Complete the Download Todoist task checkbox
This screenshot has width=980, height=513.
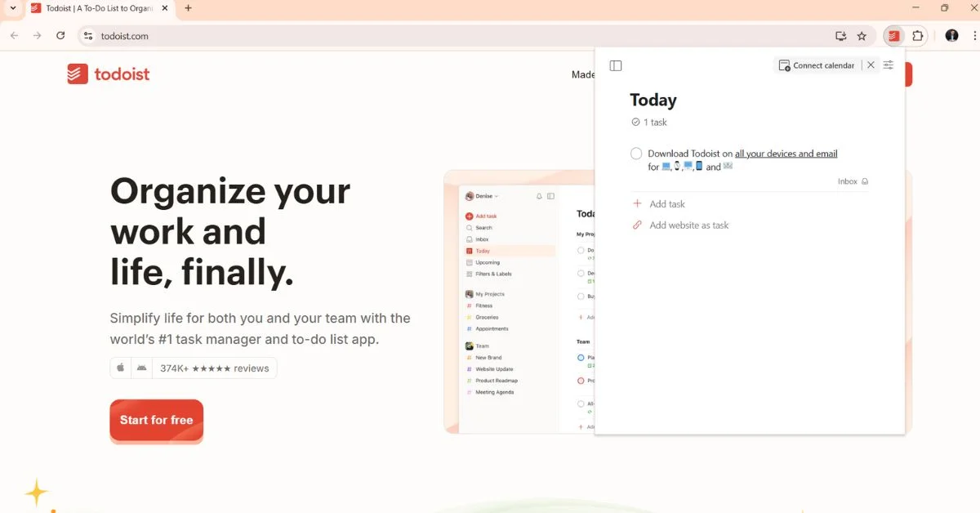point(636,154)
